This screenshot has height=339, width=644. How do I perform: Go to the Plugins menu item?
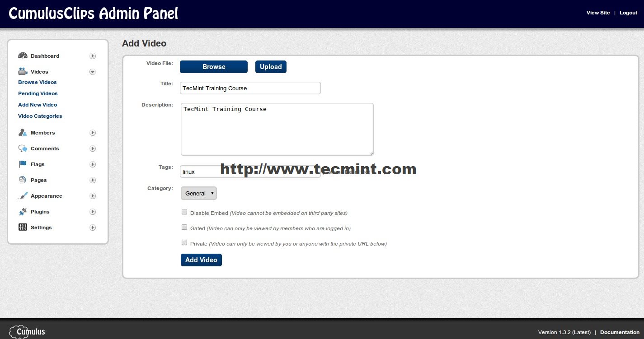click(40, 212)
